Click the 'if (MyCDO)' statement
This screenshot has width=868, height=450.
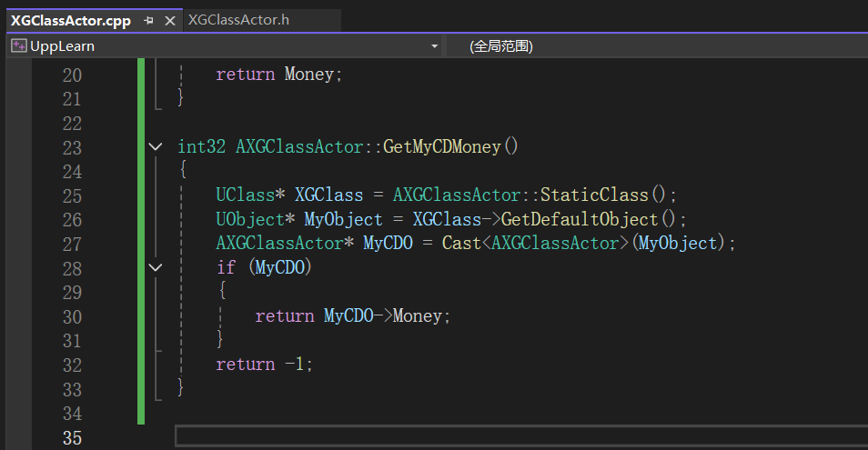pos(264,267)
